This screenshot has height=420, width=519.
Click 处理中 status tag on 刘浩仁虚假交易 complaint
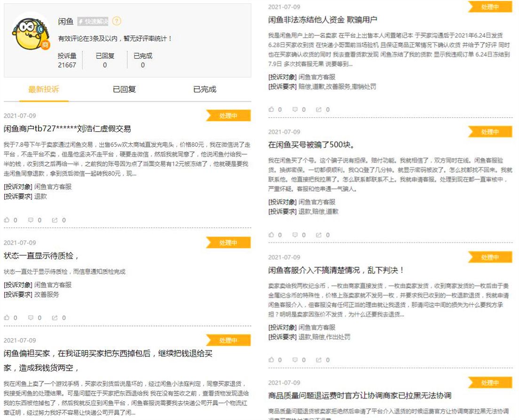[228, 116]
